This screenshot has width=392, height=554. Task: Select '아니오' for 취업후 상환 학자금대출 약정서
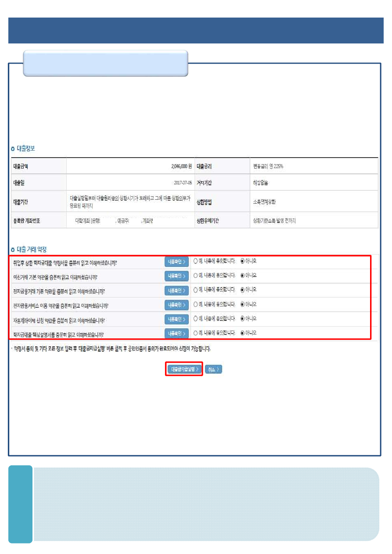click(243, 261)
